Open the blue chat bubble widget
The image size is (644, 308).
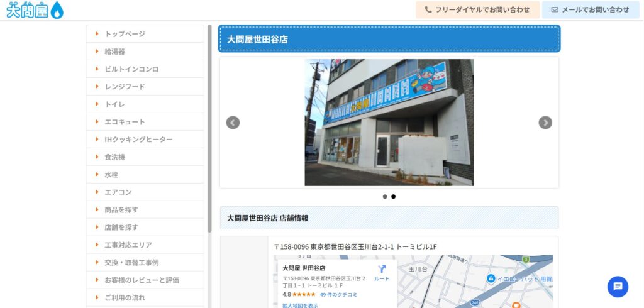(x=618, y=287)
